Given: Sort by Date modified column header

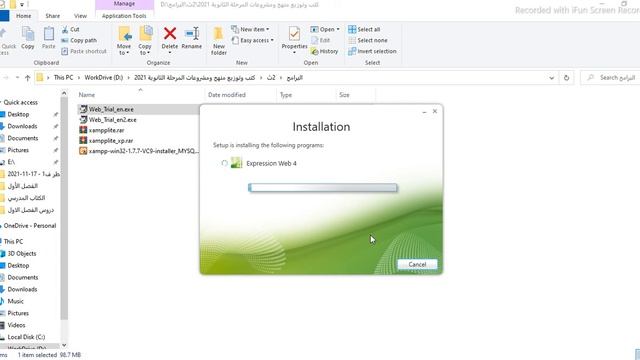Looking at the screenshot, I should click(227, 95).
